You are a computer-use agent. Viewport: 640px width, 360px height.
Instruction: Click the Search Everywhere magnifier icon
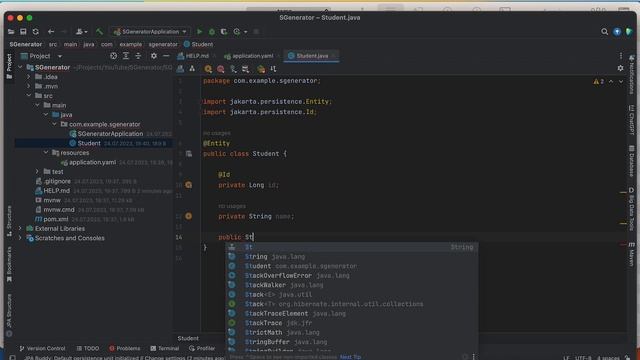pyautogui.click(x=604, y=31)
